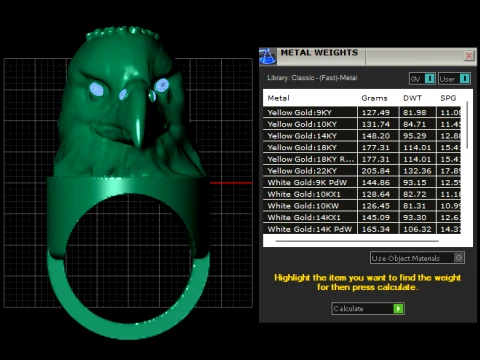The height and width of the screenshot is (360, 480).
Task: Select the Yellow Gold:9KY row
Action: coord(362,112)
